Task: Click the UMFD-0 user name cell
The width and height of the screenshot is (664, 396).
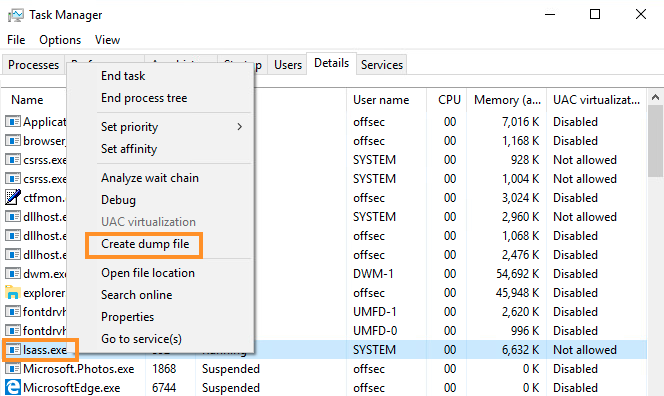Action: click(375, 331)
